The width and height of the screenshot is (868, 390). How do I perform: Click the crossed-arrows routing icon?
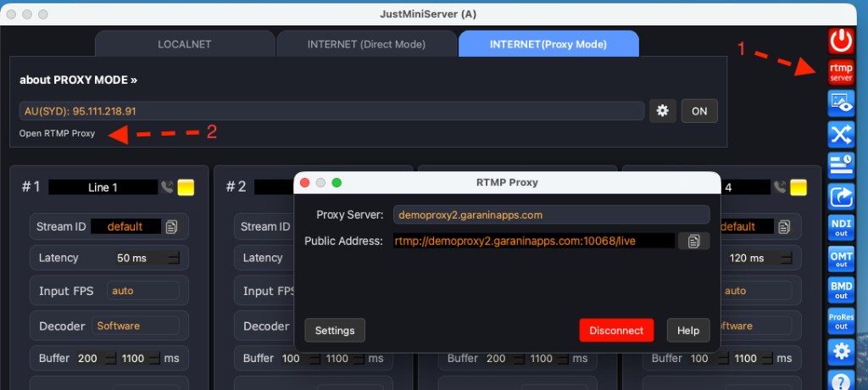tap(841, 135)
